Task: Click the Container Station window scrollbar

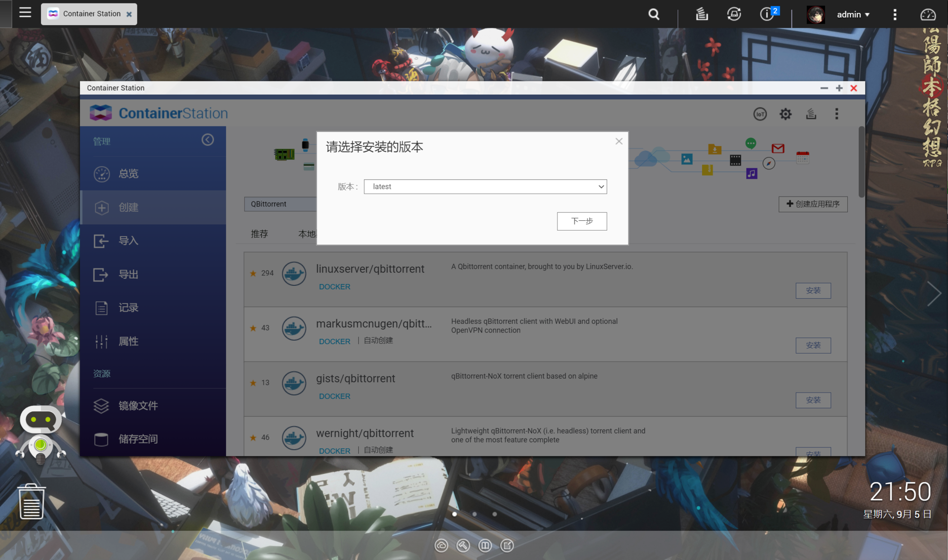Action: click(x=861, y=163)
